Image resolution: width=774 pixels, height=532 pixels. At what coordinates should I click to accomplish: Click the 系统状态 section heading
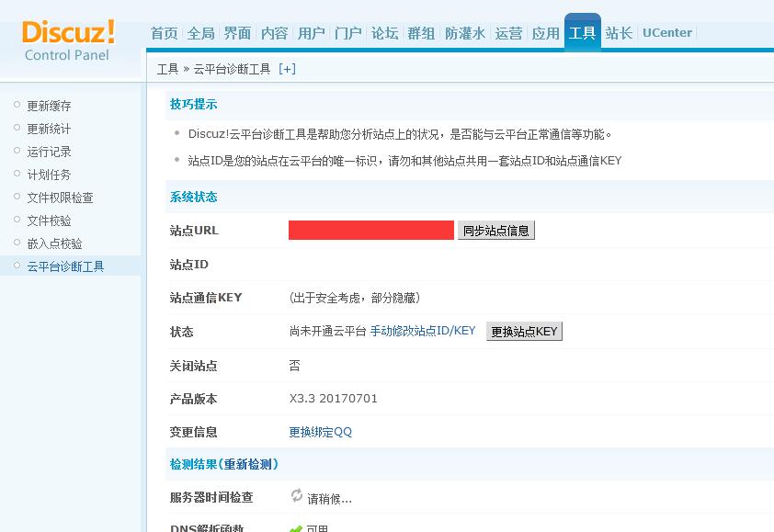193,197
